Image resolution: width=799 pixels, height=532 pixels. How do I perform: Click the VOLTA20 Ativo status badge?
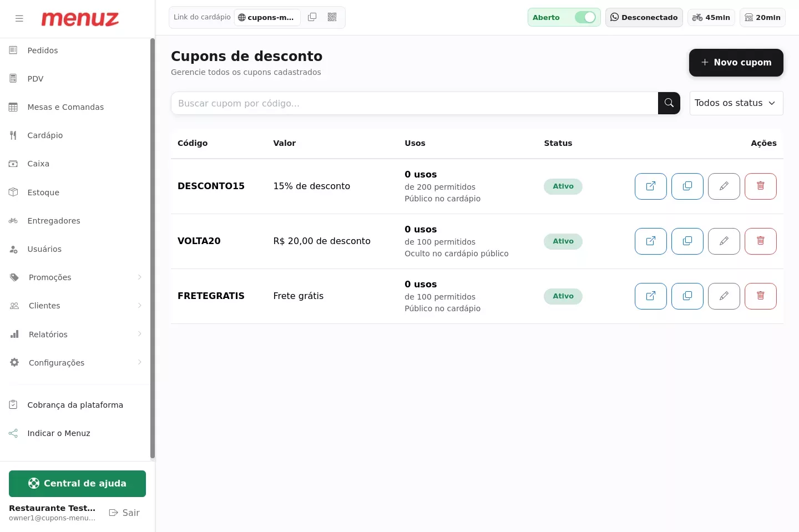(x=563, y=241)
